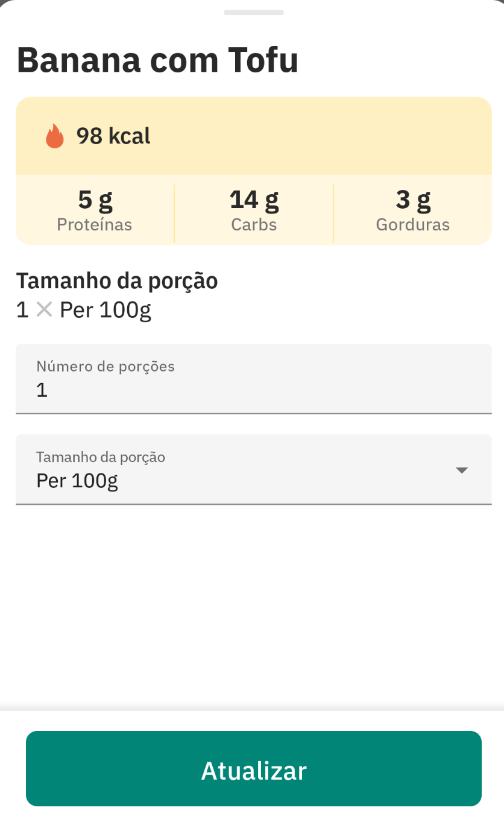Click the Gorduras label

pos(413,225)
